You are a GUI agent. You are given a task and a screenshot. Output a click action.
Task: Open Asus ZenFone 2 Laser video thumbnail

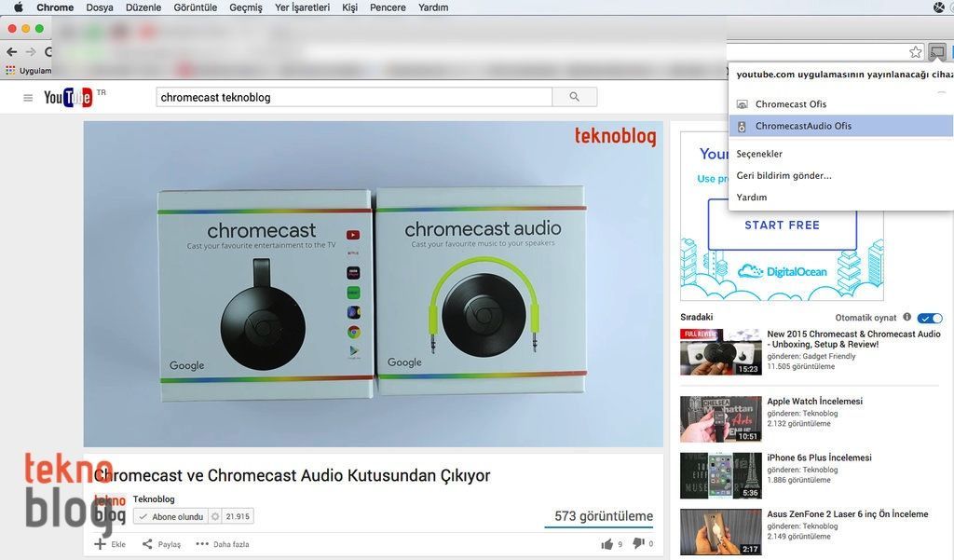point(721,532)
